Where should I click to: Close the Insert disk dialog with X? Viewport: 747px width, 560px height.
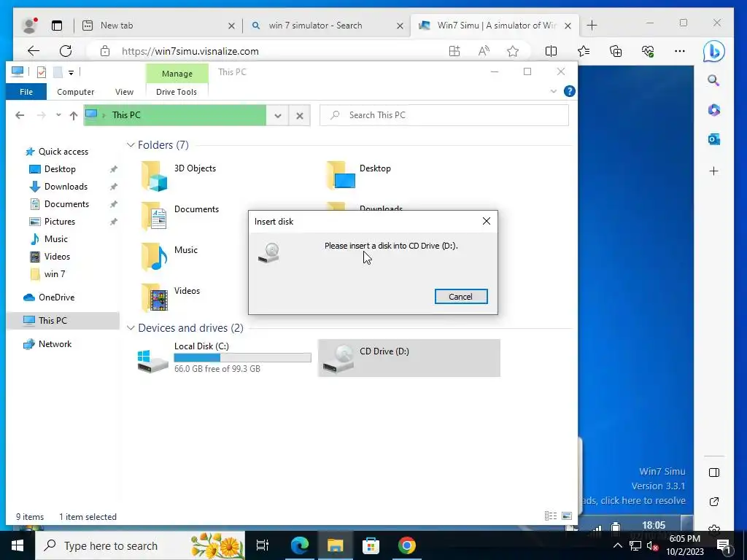[x=486, y=221]
